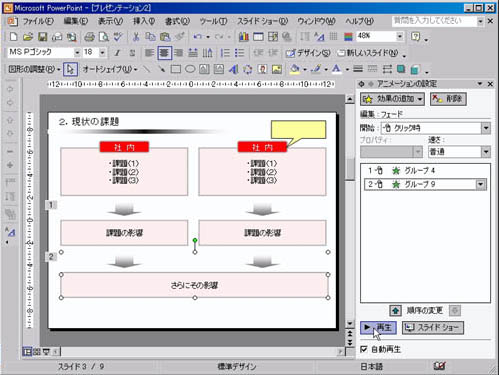The width and height of the screenshot is (499, 375).
Task: Select the object pointer tool
Action: pos(70,69)
